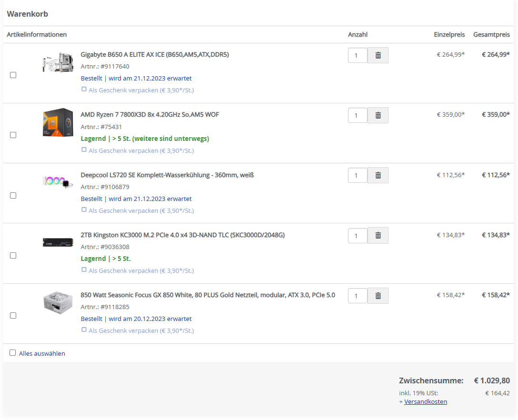The height and width of the screenshot is (420, 518).
Task: Enable gift wrapping for the Deepcool LS720
Action: coord(84,209)
